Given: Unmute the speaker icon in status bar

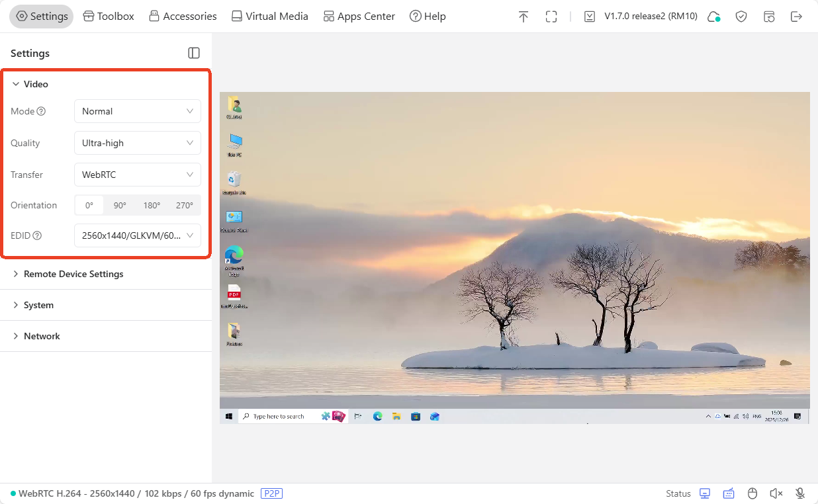Looking at the screenshot, I should [776, 493].
